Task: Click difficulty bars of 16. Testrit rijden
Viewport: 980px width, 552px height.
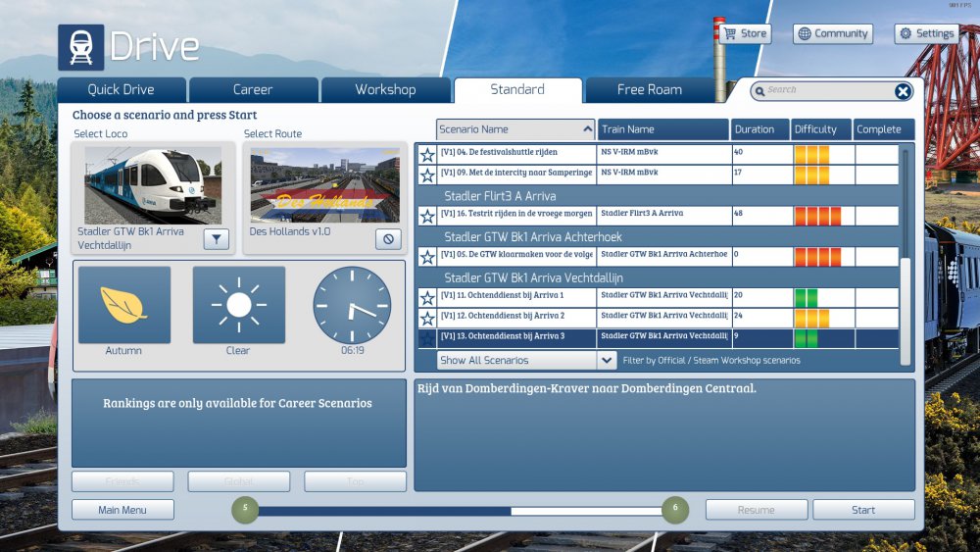Action: [x=817, y=217]
